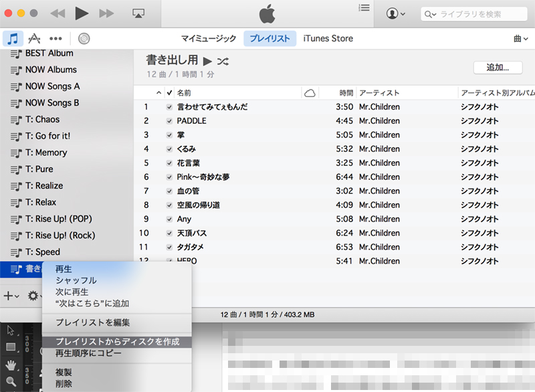Image resolution: width=535 pixels, height=392 pixels.
Task: Choose プレイリストからディスクを作成 menu item
Action: tap(116, 342)
